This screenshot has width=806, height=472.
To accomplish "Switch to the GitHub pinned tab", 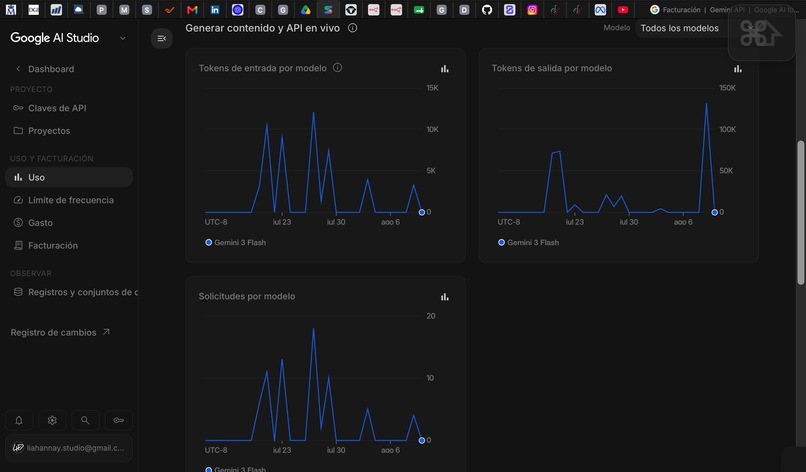I will 487,10.
